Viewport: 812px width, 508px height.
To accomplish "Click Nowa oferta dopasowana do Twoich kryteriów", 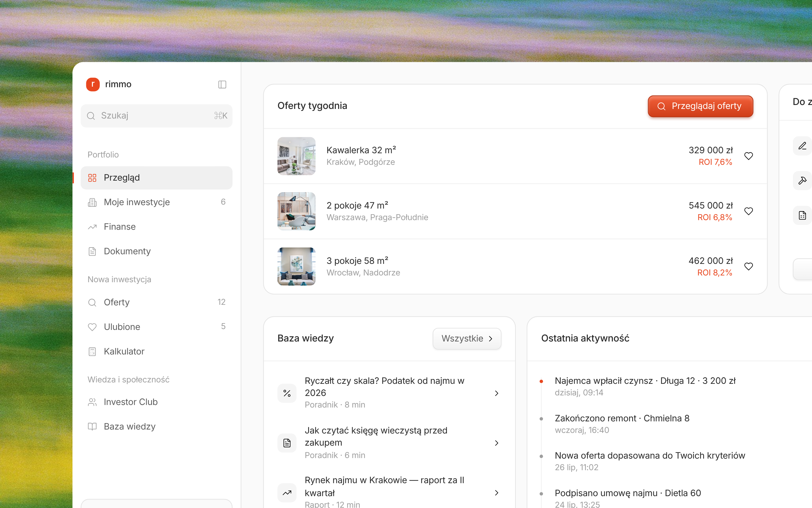I will 650,461.
